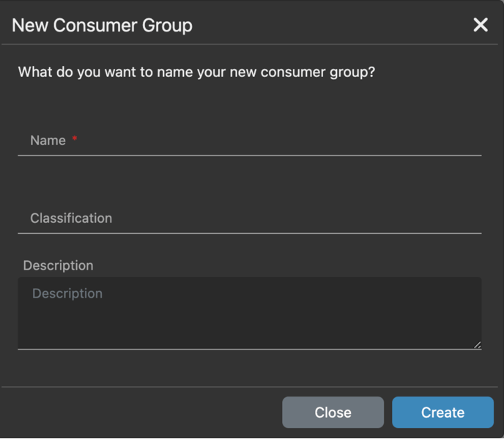504x439 pixels.
Task: Click the red required asterisk beside Name
Action: (x=75, y=138)
